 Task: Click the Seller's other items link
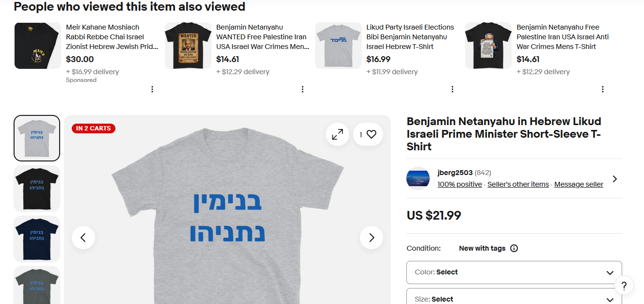coord(518,184)
